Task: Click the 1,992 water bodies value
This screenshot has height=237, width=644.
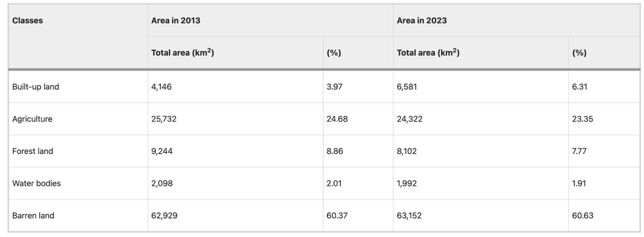Action: pyautogui.click(x=407, y=184)
